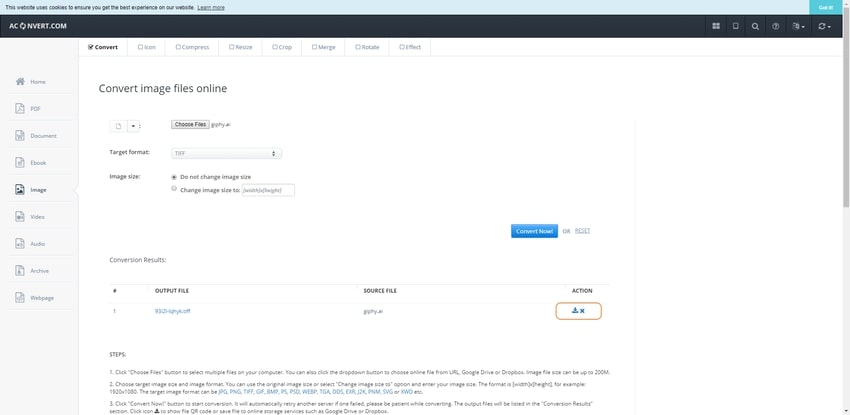The image size is (850, 415).
Task: Click the RESET link
Action: pos(582,231)
